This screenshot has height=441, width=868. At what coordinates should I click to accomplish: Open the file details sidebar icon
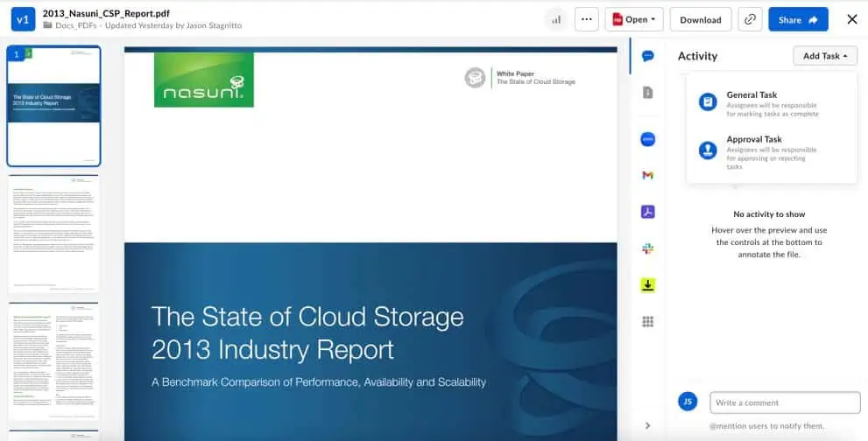click(x=648, y=92)
